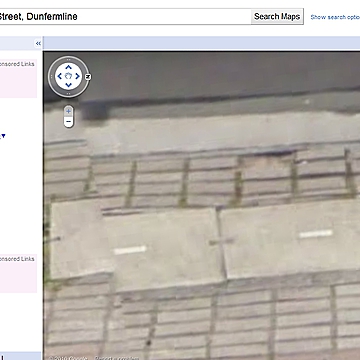Click the N north marker on the compass
360x360 pixels.
88,77
